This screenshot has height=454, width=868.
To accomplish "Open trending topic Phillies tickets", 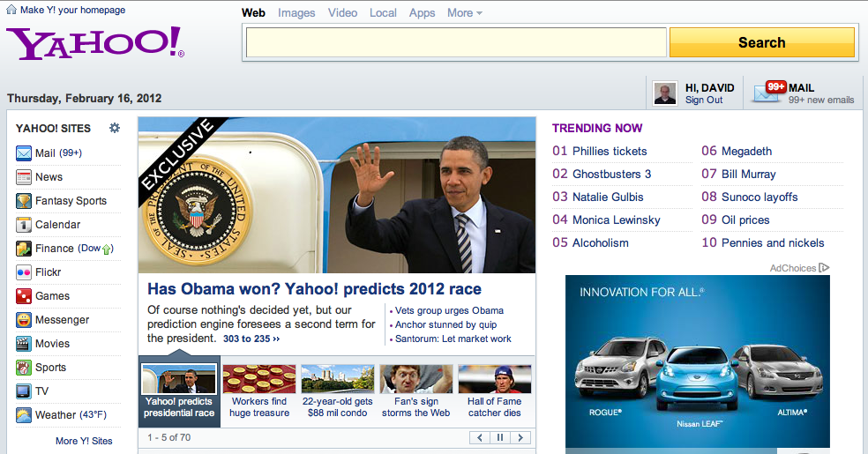I will tap(610, 151).
